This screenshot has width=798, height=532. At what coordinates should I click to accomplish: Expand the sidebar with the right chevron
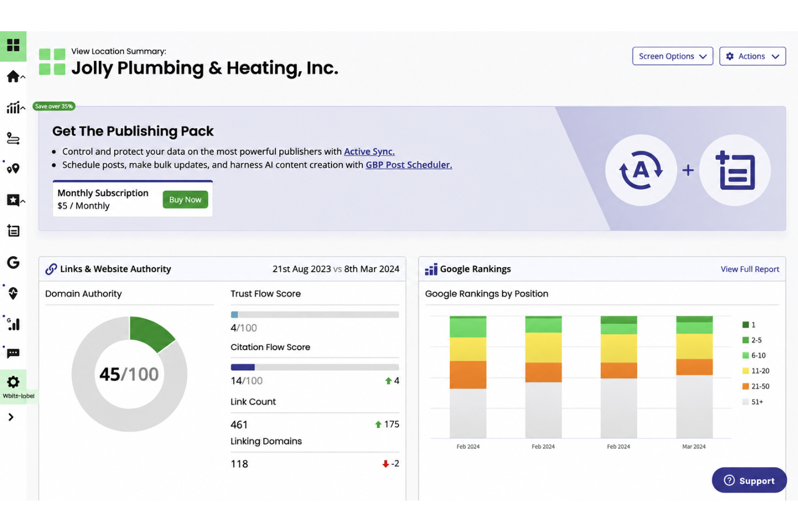11,417
